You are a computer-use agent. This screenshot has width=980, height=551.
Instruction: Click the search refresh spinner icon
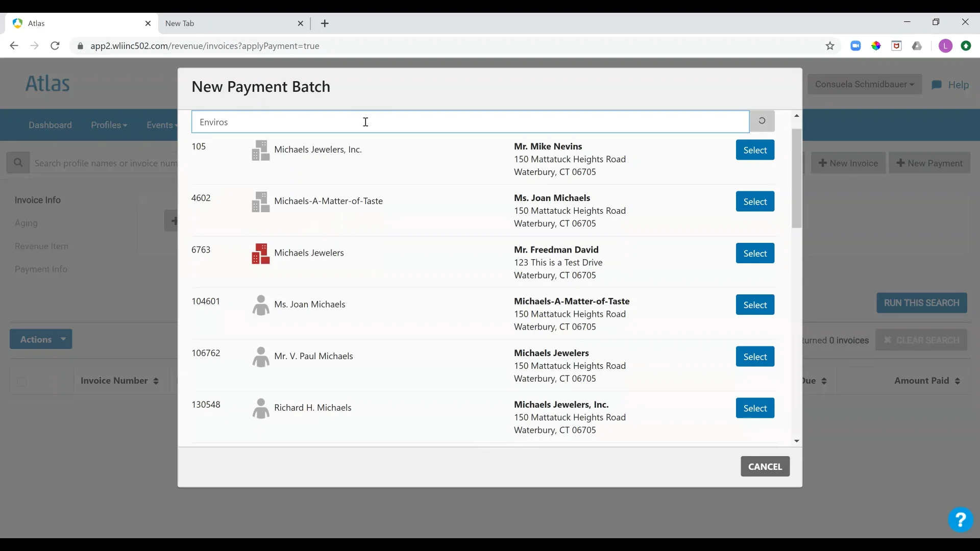(x=762, y=121)
